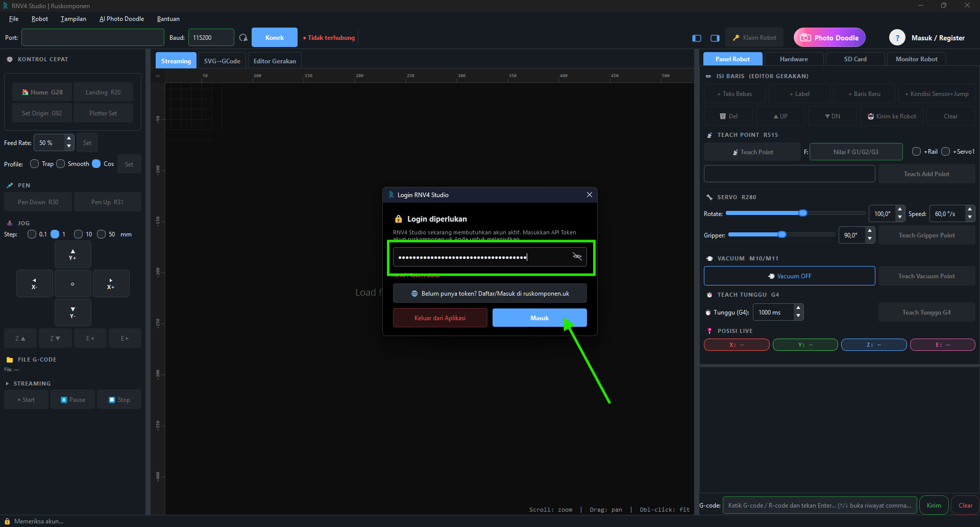Viewport: 980px width, 527px height.
Task: Click Klaim Robot key button
Action: point(754,38)
